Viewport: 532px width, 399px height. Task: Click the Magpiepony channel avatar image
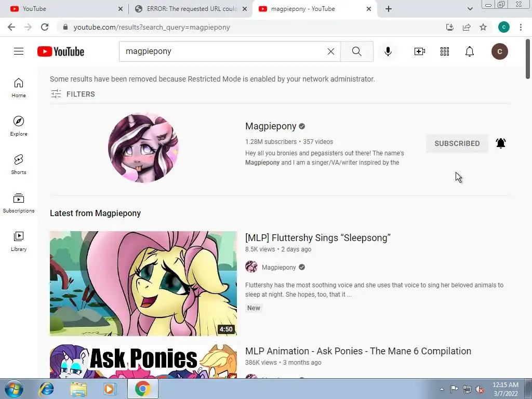(143, 148)
